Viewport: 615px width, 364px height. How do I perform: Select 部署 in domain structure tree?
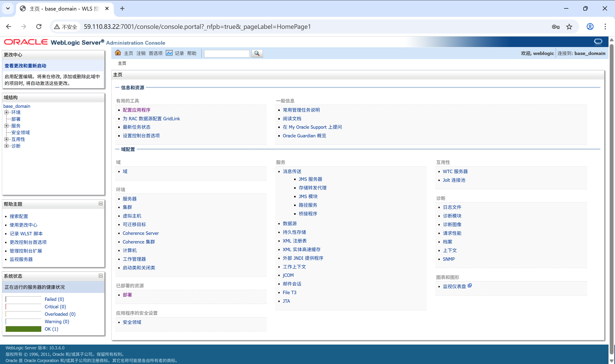pyautogui.click(x=16, y=119)
